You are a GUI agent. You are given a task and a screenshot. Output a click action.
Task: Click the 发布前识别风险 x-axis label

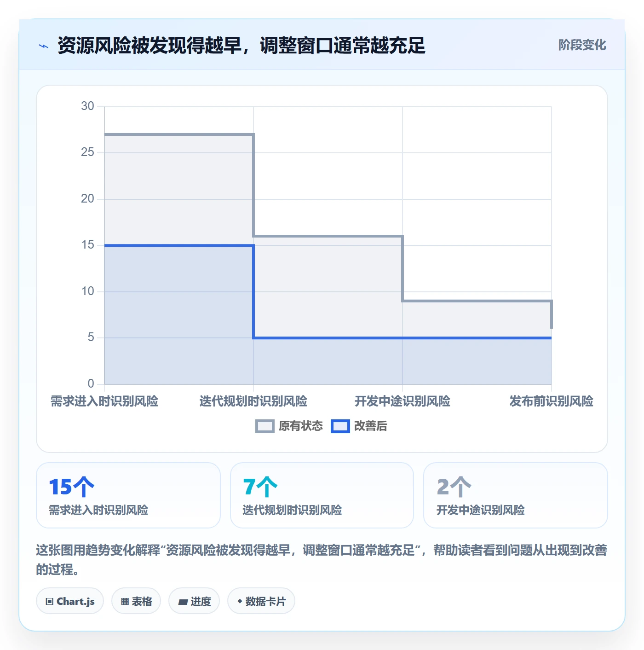(x=551, y=401)
